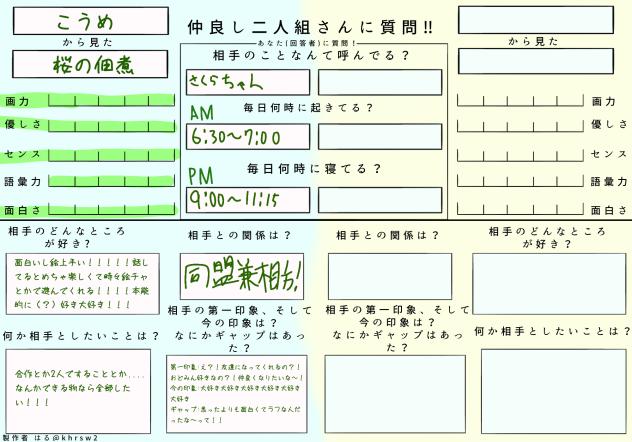Select the answer box with さくらちゃん

[x=248, y=82]
